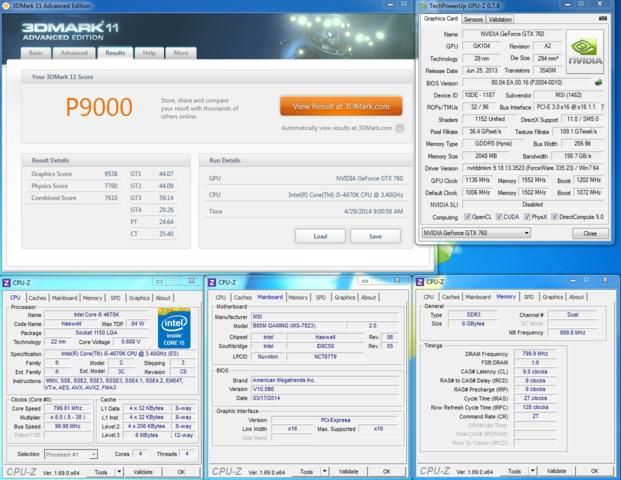
Task: Switch to Advanced tab in 3DMark 11
Action: click(x=74, y=53)
